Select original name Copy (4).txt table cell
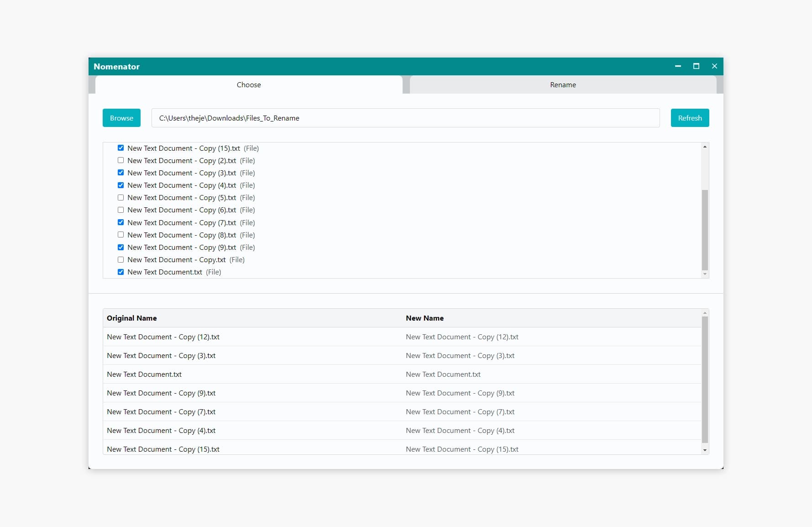 tap(252, 430)
